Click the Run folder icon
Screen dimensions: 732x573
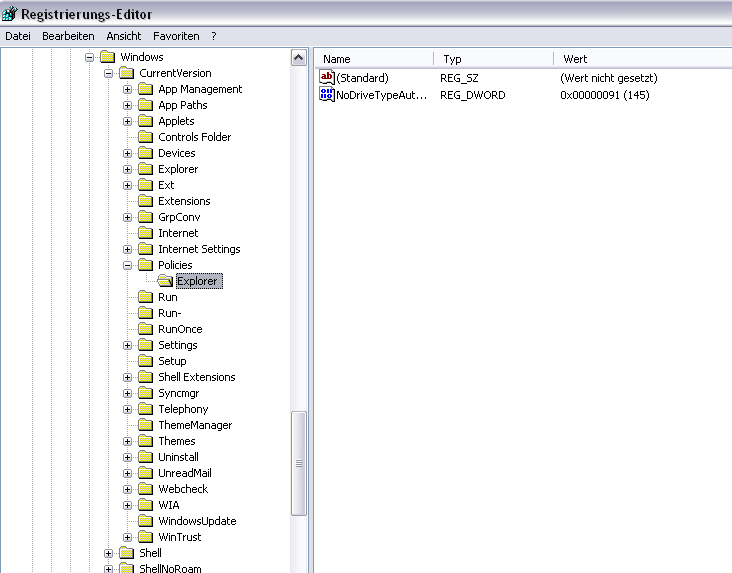click(146, 297)
